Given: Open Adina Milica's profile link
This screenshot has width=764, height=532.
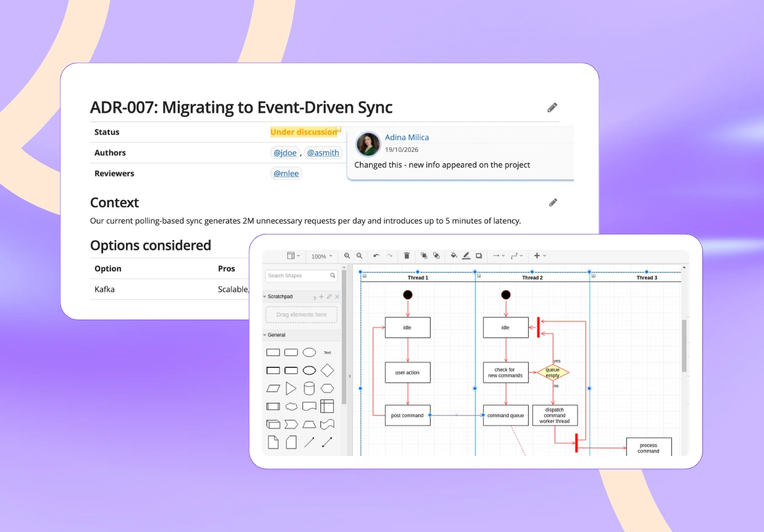Looking at the screenshot, I should click(x=407, y=137).
